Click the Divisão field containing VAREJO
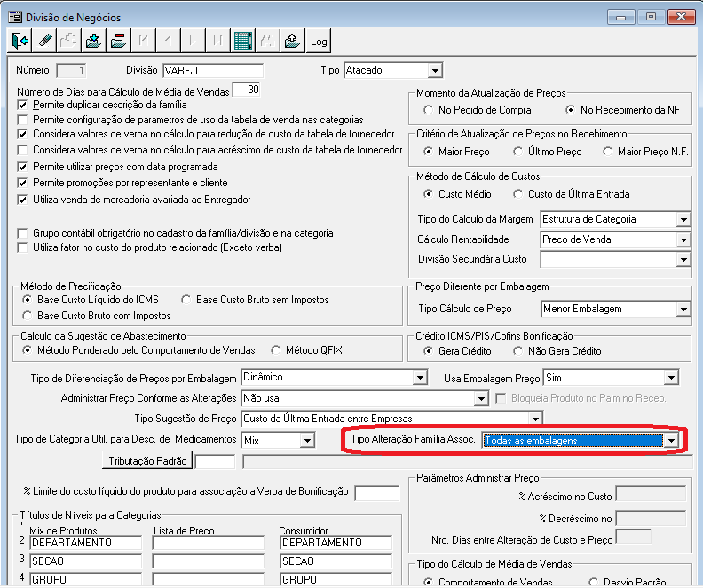The height and width of the screenshot is (588, 703). (213, 71)
